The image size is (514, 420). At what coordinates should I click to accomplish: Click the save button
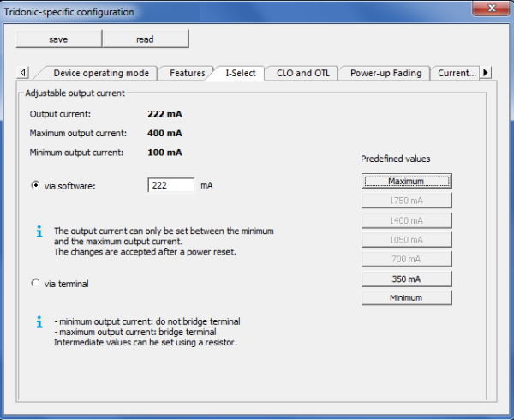click(58, 39)
